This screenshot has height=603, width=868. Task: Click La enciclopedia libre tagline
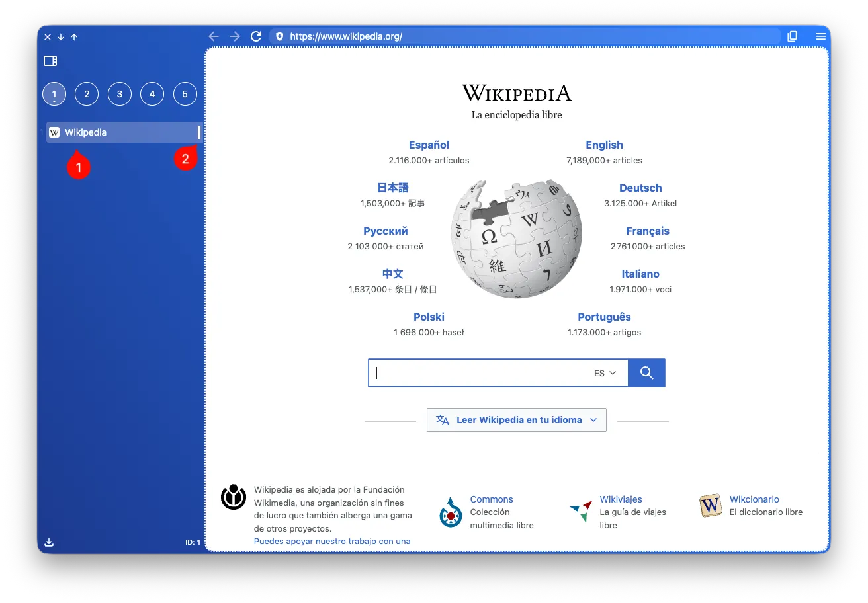tap(517, 115)
